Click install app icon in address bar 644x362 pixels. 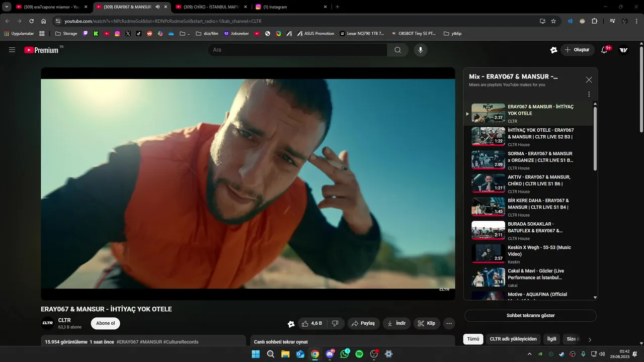click(x=542, y=21)
